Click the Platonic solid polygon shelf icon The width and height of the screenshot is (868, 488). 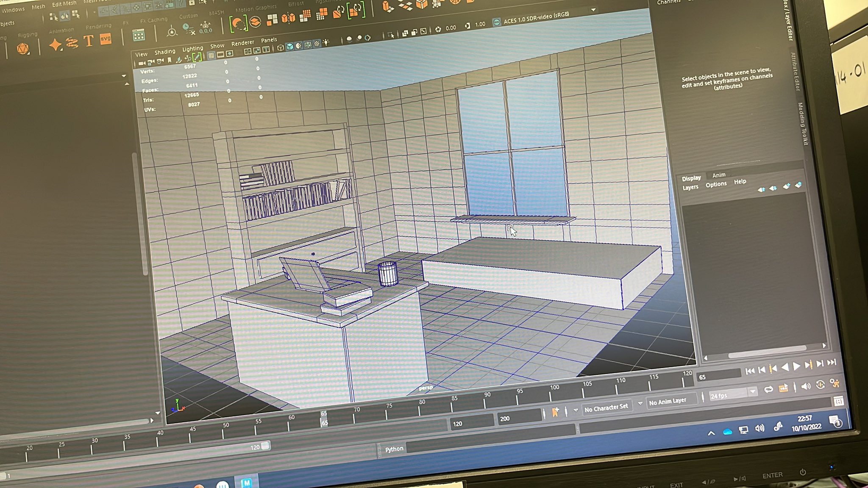pyautogui.click(x=23, y=49)
